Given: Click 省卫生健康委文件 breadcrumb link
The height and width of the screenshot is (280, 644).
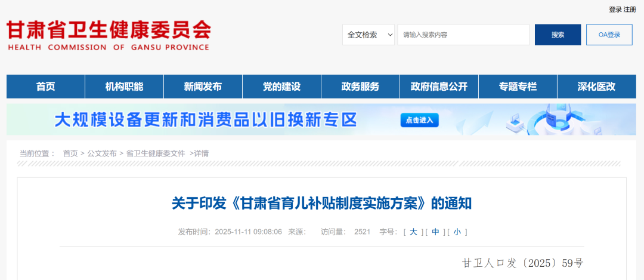Looking at the screenshot, I should tap(156, 153).
